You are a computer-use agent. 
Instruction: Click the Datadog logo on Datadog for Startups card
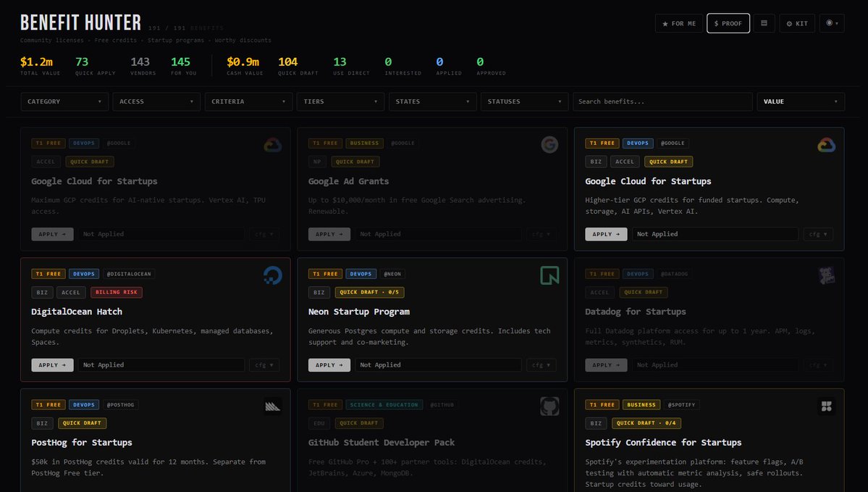click(x=826, y=275)
